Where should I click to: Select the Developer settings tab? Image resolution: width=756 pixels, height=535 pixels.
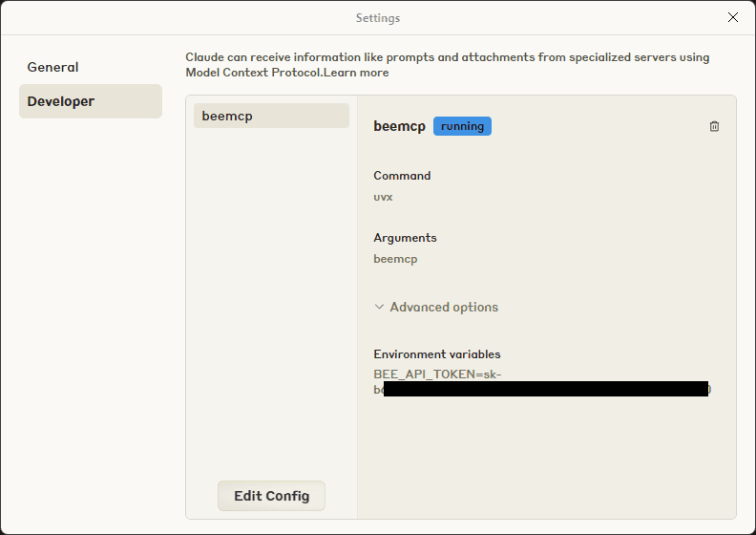coord(91,101)
